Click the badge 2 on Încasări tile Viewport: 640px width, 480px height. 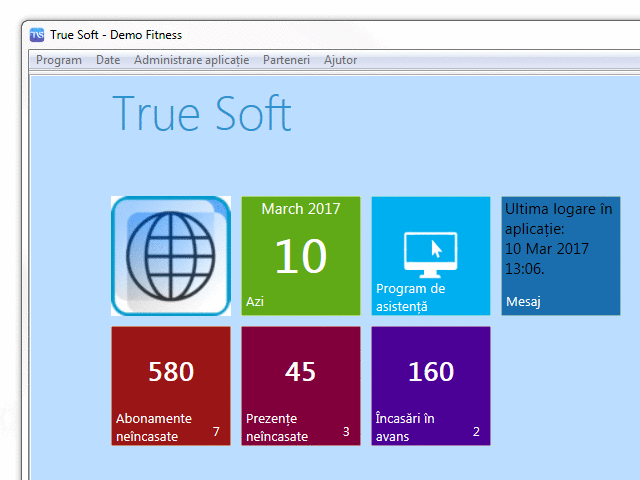click(x=476, y=432)
